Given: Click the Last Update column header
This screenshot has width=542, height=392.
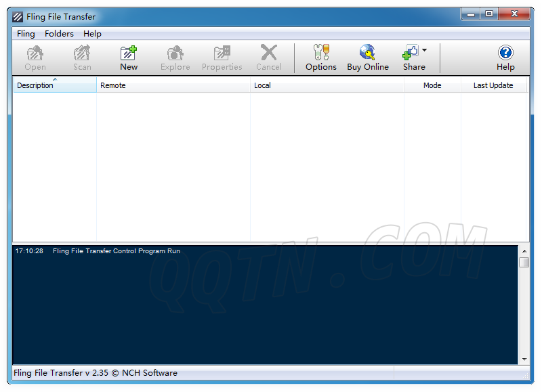Looking at the screenshot, I should pos(493,85).
